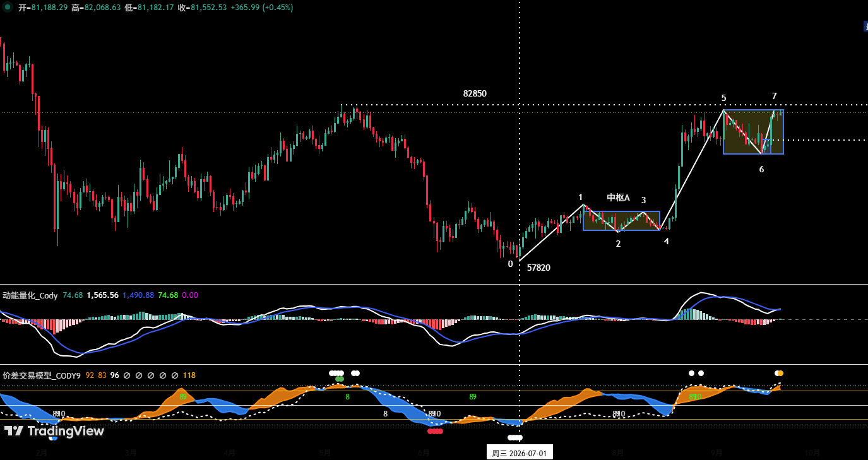This screenshot has height=460, width=868.
Task: Click the green signal dot in the CODY9 pane
Action: coord(340,379)
